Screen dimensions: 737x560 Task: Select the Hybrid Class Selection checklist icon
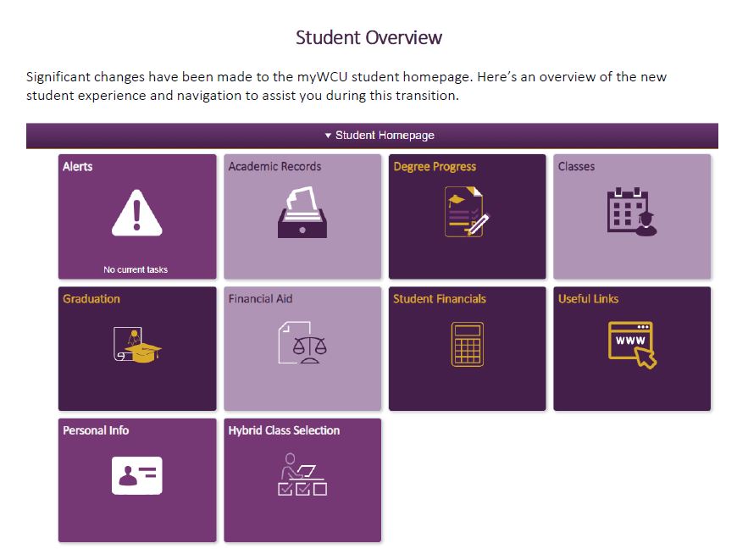tap(302, 474)
